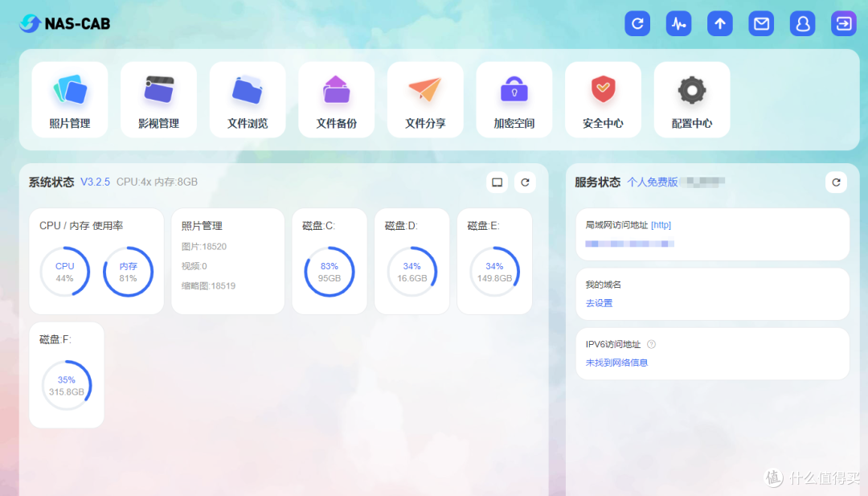Refresh the 服务状态 service status panel

(x=836, y=182)
